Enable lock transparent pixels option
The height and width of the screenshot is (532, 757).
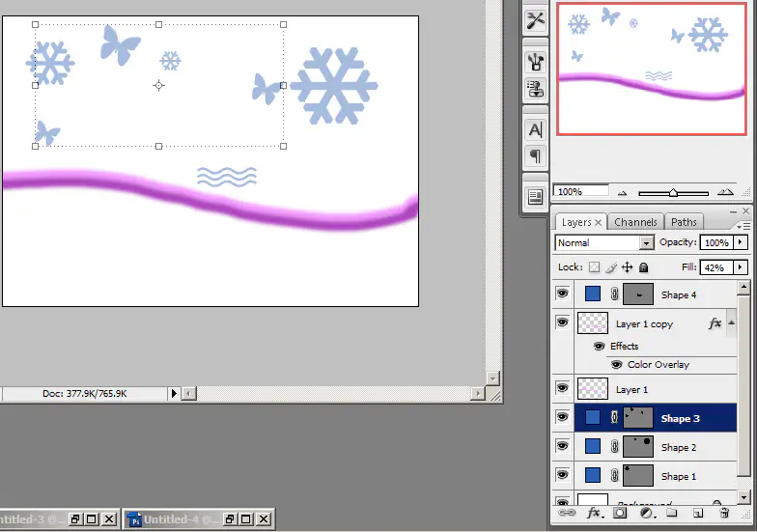click(x=595, y=267)
